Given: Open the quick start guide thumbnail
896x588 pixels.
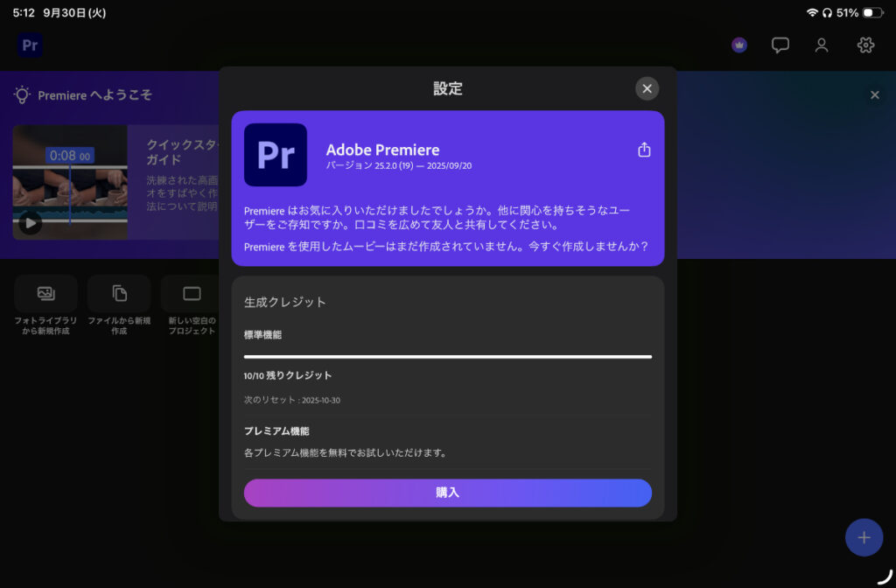Looking at the screenshot, I should click(x=70, y=182).
